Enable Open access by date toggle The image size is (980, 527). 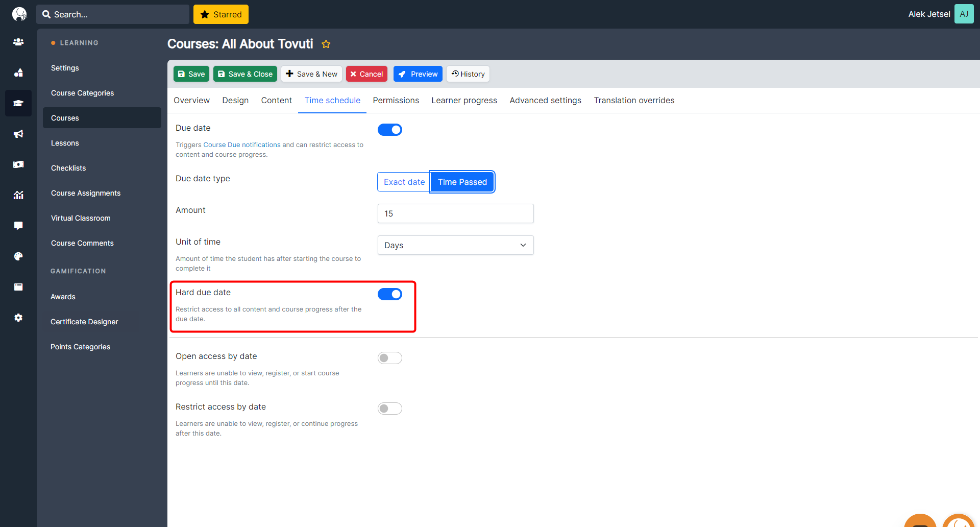(389, 358)
